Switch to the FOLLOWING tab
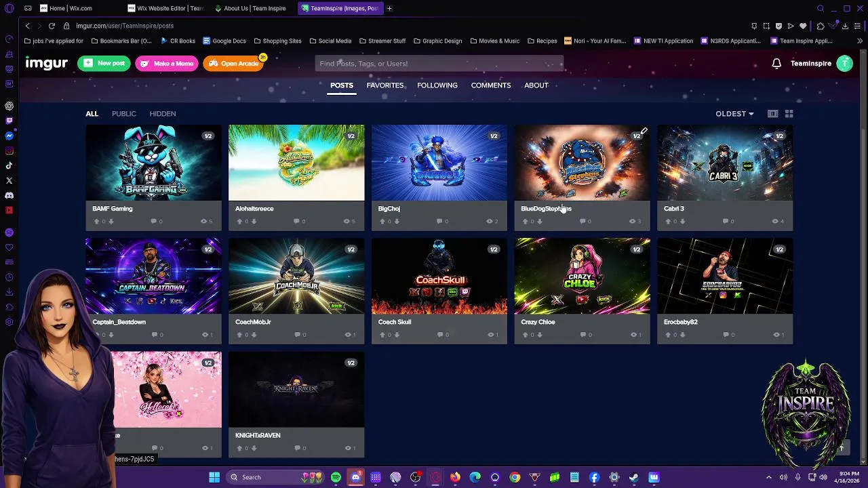The width and height of the screenshot is (868, 488). pos(437,85)
